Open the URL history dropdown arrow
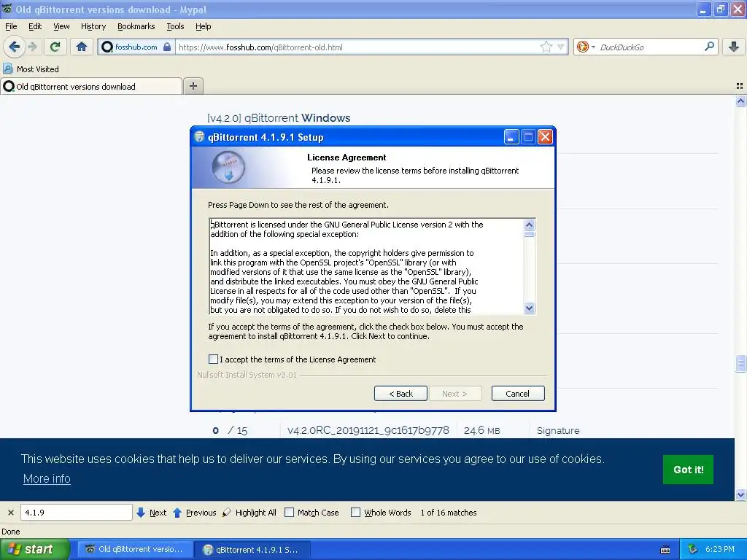This screenshot has width=747, height=560. point(561,47)
